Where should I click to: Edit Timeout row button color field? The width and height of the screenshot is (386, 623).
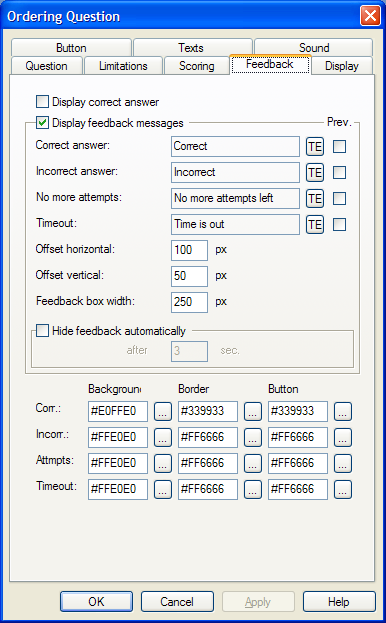(x=298, y=489)
